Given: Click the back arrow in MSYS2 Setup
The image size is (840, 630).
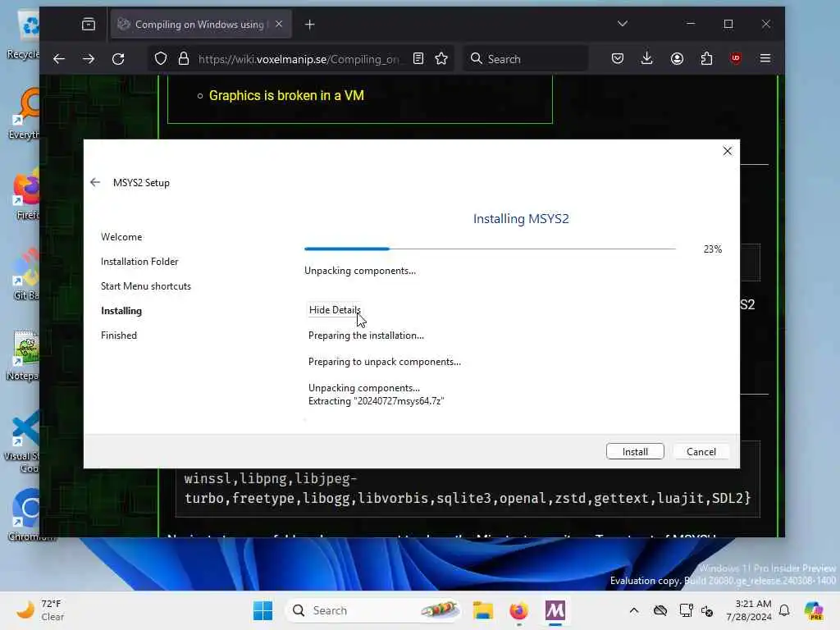Looking at the screenshot, I should (x=95, y=183).
